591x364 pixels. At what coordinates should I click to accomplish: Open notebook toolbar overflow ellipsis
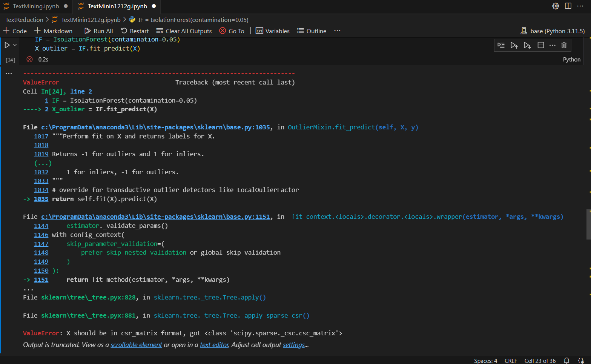point(337,31)
